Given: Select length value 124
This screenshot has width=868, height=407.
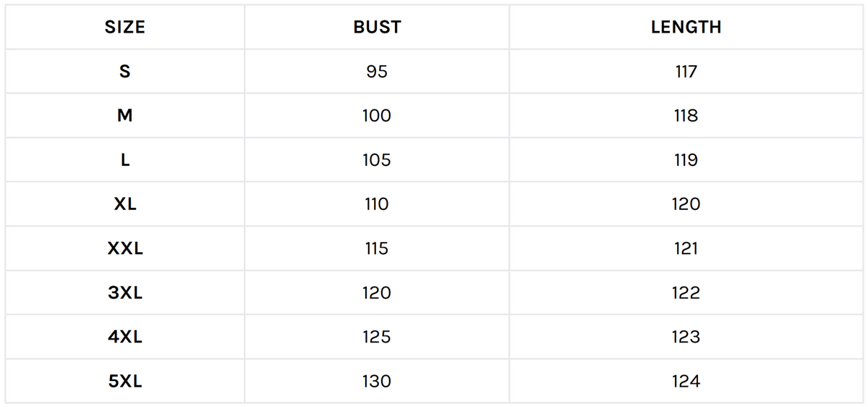Looking at the screenshot, I should 686,381.
